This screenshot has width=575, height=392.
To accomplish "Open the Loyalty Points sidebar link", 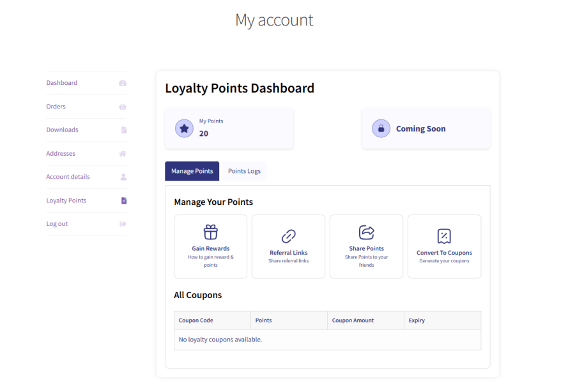I will 66,200.
